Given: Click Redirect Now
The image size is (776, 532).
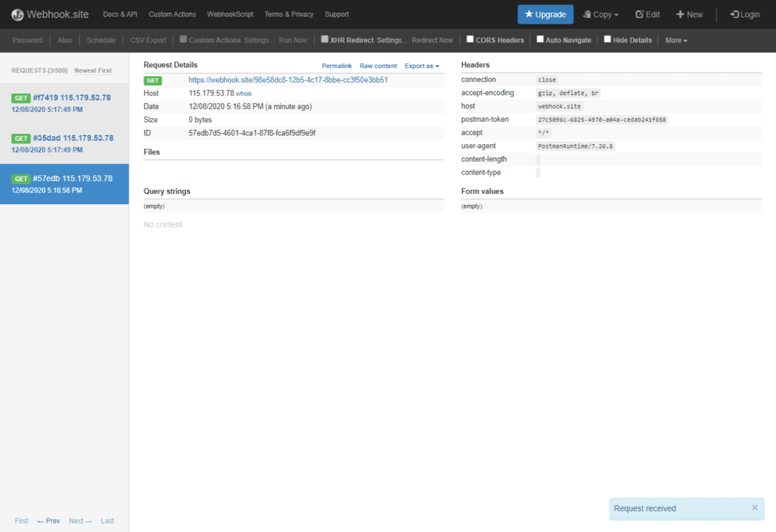Looking at the screenshot, I should tap(433, 40).
